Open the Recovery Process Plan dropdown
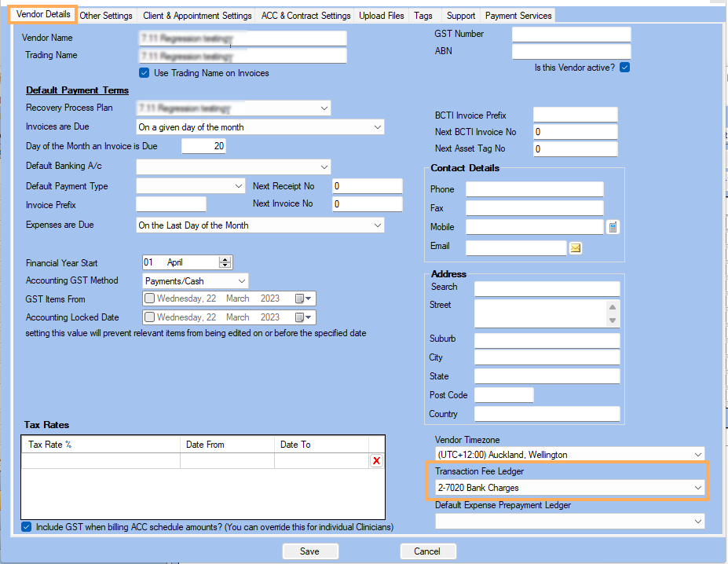Viewport: 728px width, 564px height. 324,108
